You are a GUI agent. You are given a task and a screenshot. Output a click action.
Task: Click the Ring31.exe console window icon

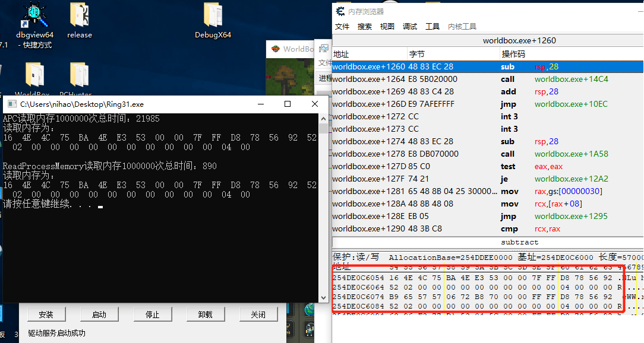[12, 104]
